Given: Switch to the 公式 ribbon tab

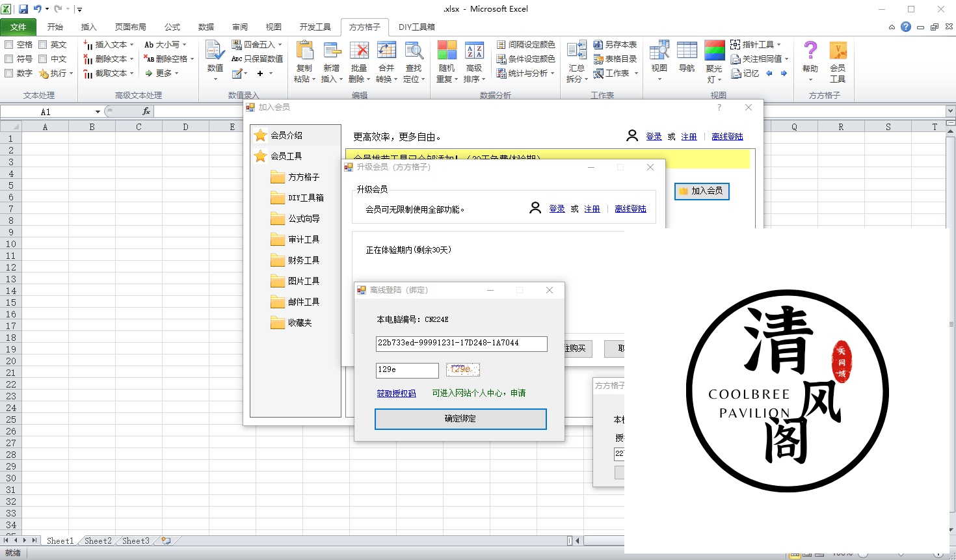Looking at the screenshot, I should (x=172, y=27).
